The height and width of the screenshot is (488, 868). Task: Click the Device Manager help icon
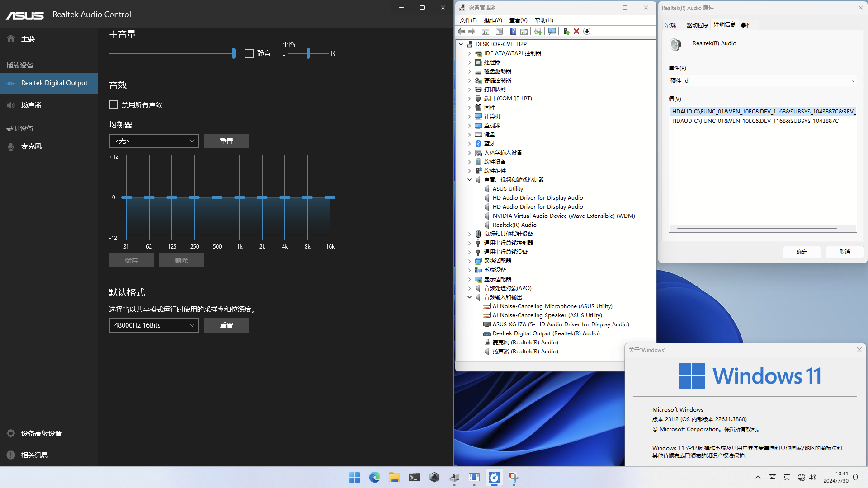(x=513, y=31)
